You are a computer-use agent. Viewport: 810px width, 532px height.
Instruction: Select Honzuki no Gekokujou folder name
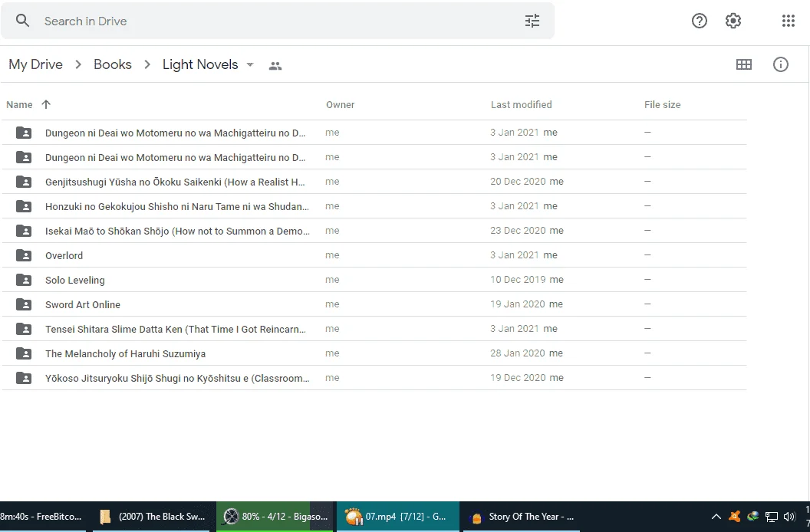tap(177, 207)
